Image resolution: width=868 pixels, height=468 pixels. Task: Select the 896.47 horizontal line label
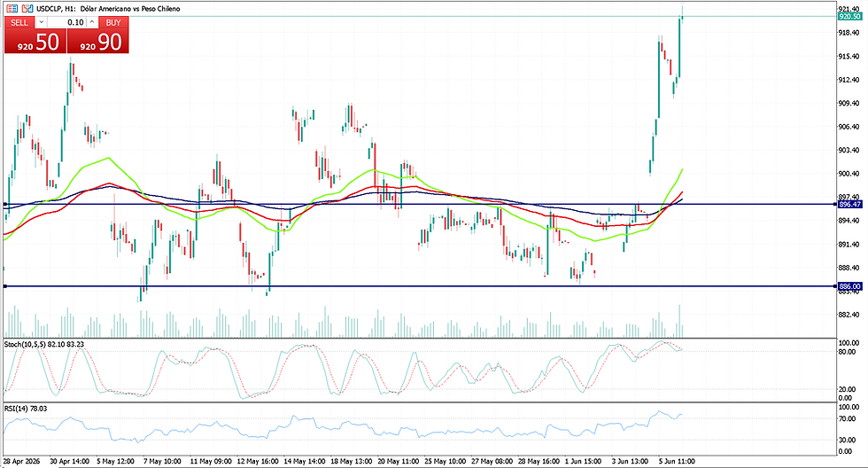tap(849, 205)
